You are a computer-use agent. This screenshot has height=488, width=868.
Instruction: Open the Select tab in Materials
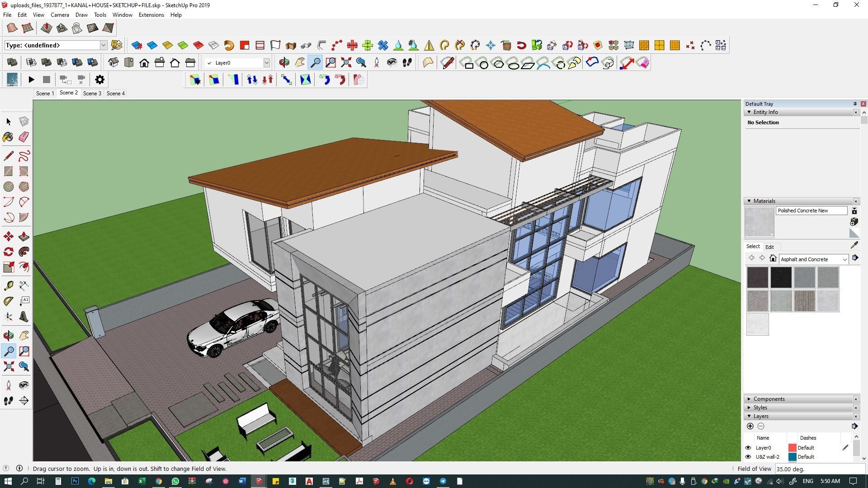[x=753, y=246]
